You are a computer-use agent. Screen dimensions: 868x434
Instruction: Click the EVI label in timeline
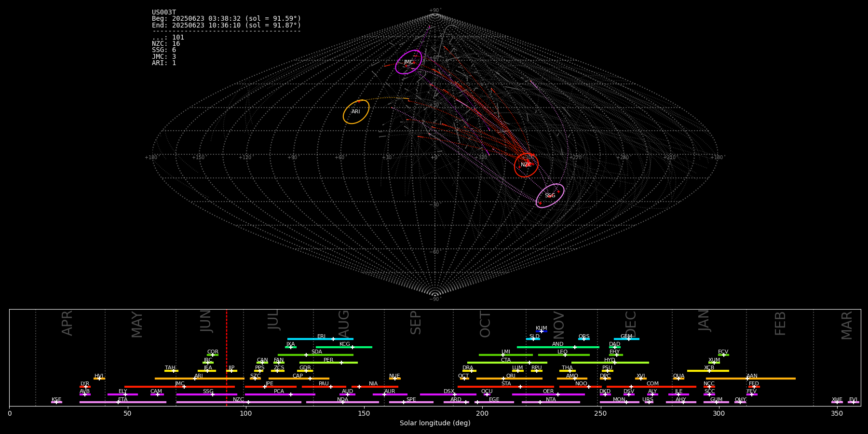pos(853,399)
